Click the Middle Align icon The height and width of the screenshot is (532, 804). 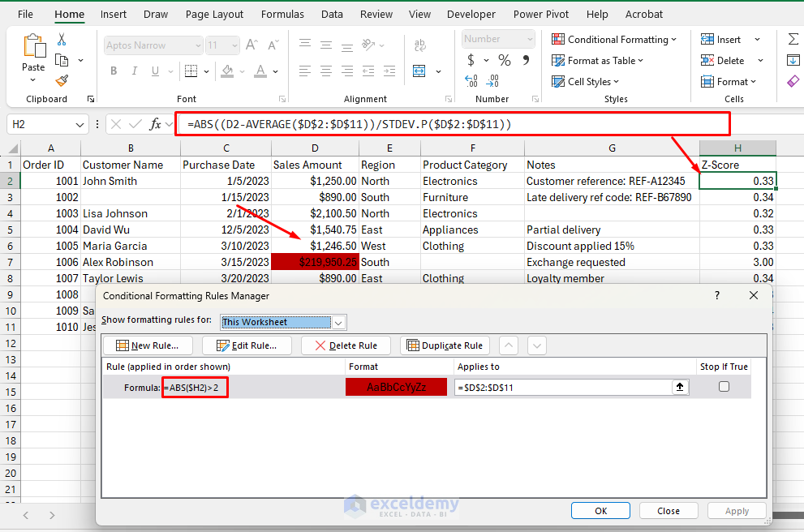pyautogui.click(x=326, y=45)
